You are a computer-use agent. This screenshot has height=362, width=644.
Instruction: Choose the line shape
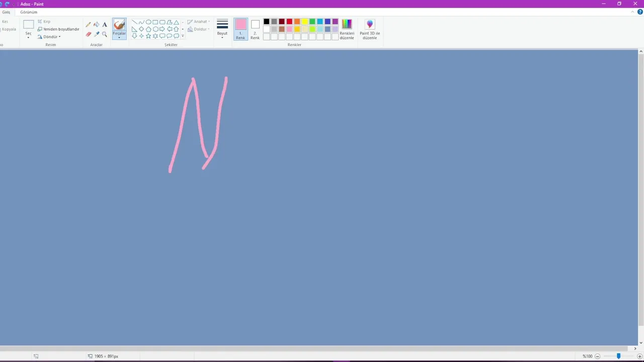click(x=134, y=22)
